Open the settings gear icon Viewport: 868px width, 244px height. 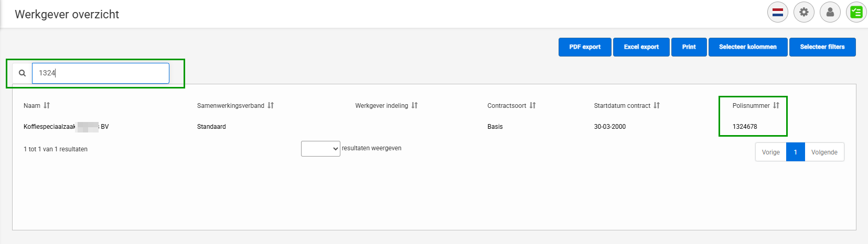coord(804,12)
